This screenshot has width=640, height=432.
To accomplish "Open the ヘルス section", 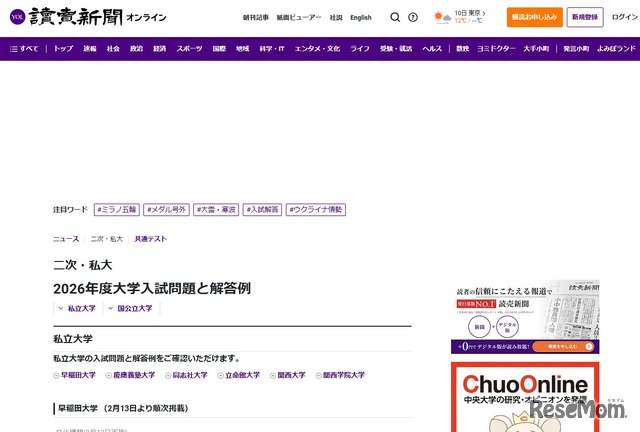I will [x=432, y=49].
